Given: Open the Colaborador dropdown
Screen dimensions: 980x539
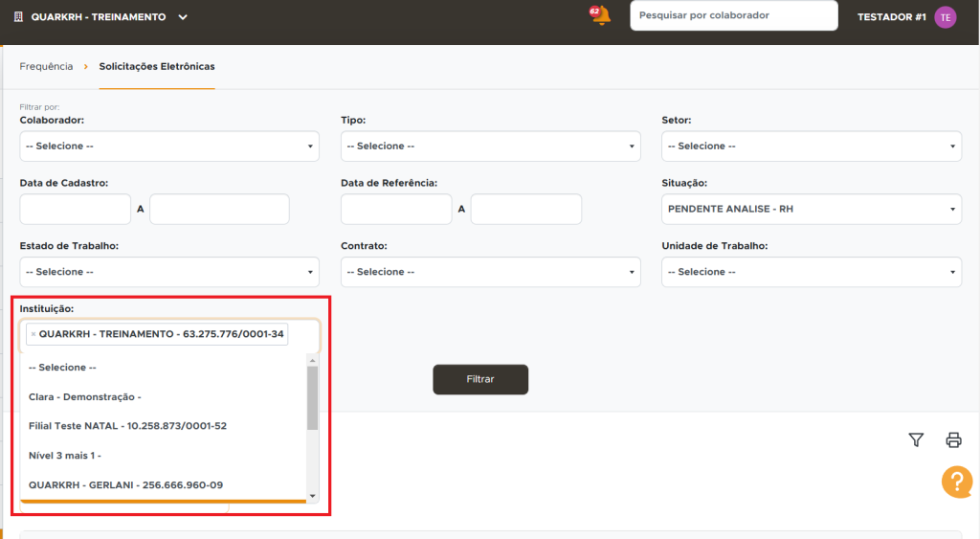Looking at the screenshot, I should tap(169, 146).
